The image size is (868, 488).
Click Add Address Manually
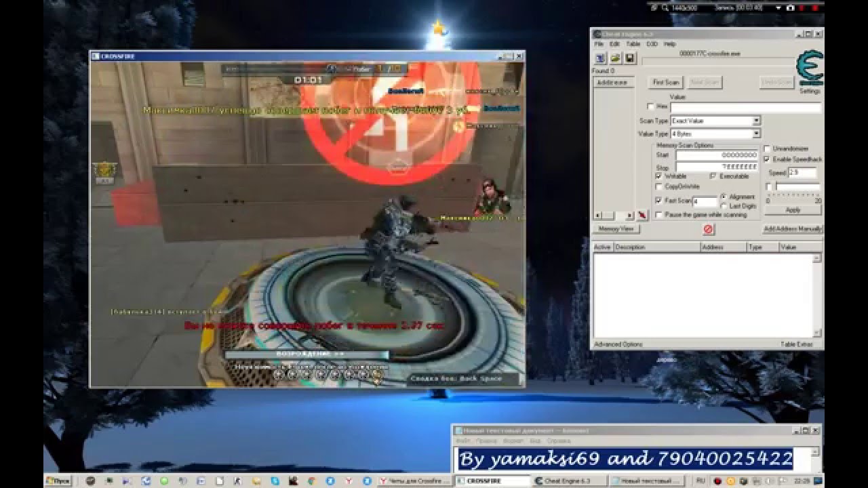[793, 229]
